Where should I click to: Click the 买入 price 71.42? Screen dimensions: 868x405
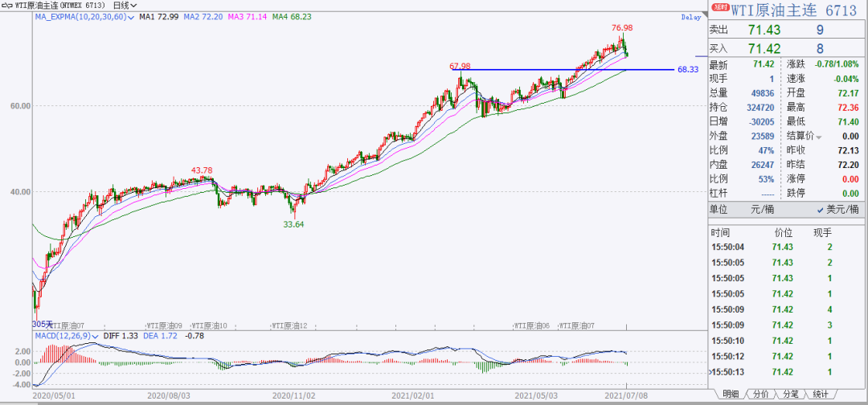point(763,48)
